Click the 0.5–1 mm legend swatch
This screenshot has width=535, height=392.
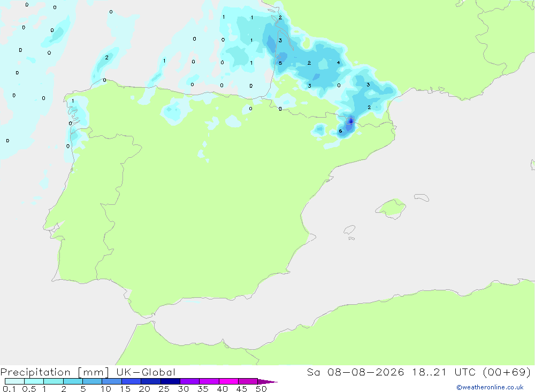pyautogui.click(x=34, y=381)
